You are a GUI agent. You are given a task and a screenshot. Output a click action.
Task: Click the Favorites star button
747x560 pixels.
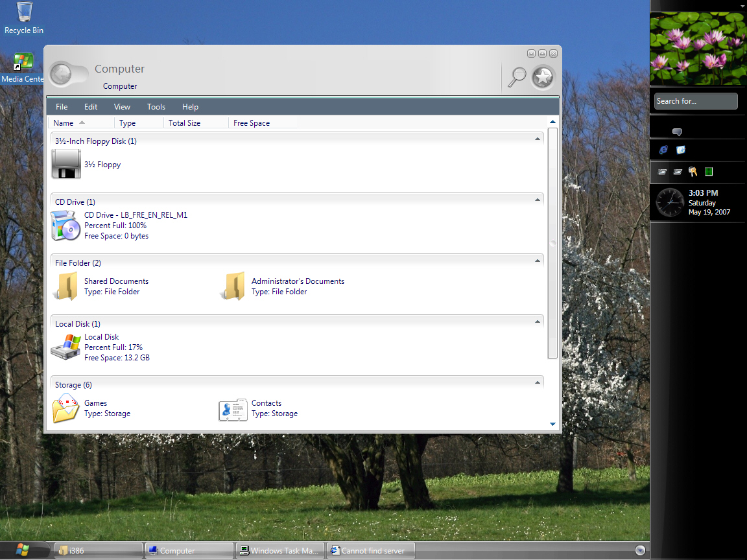point(543,77)
